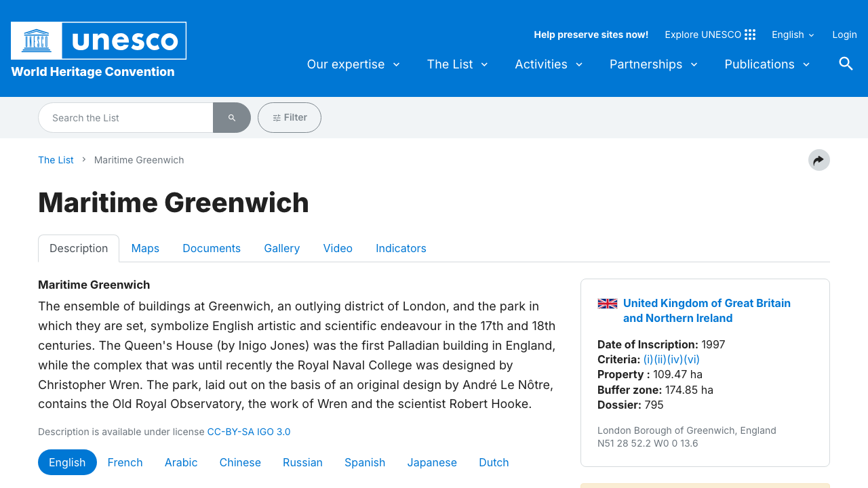Expand the Publications menu
The image size is (868, 488).
click(x=768, y=64)
